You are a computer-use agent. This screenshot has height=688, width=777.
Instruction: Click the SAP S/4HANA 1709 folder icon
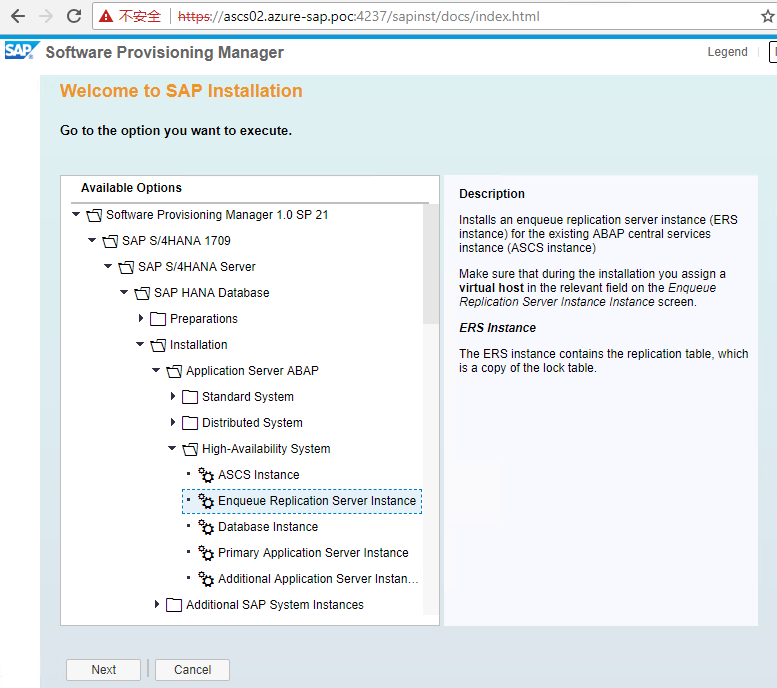tap(110, 241)
